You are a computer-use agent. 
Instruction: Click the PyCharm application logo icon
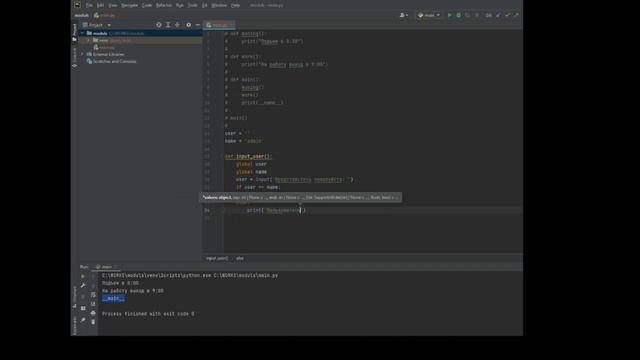click(x=77, y=5)
